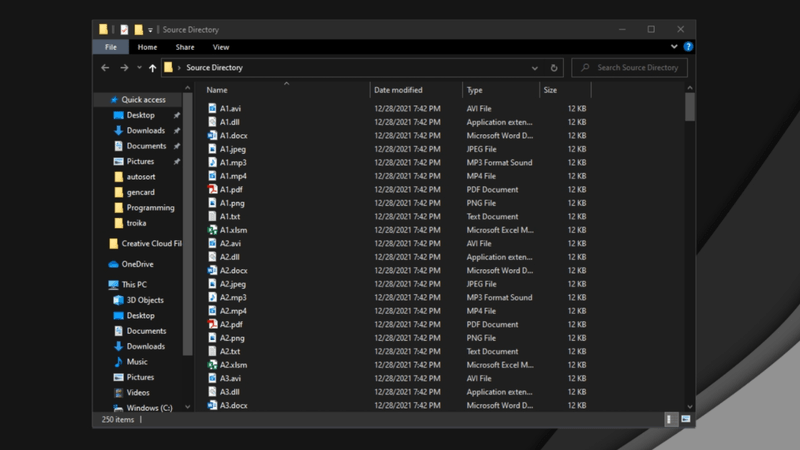
Task: Select the file A3.dll
Action: click(x=230, y=392)
